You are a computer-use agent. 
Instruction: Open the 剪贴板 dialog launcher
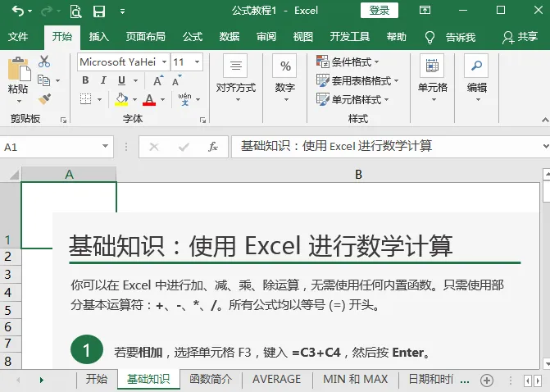coord(63,121)
